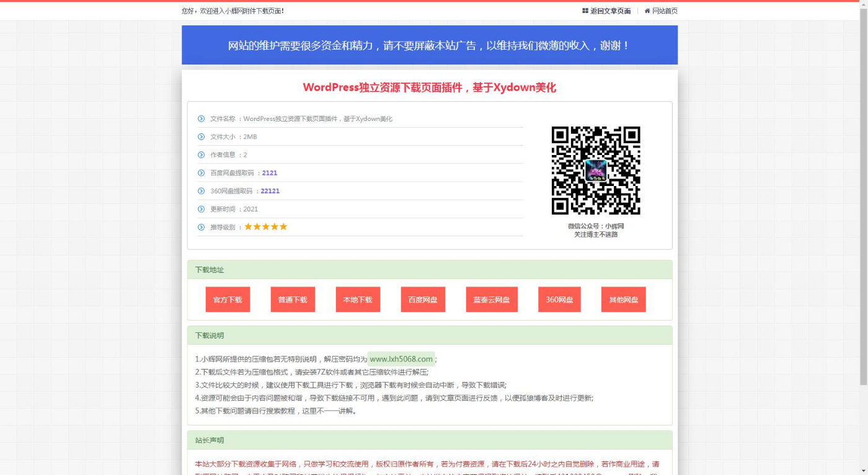Click the 360网盘 download button
This screenshot has width=868, height=475.
[559, 300]
